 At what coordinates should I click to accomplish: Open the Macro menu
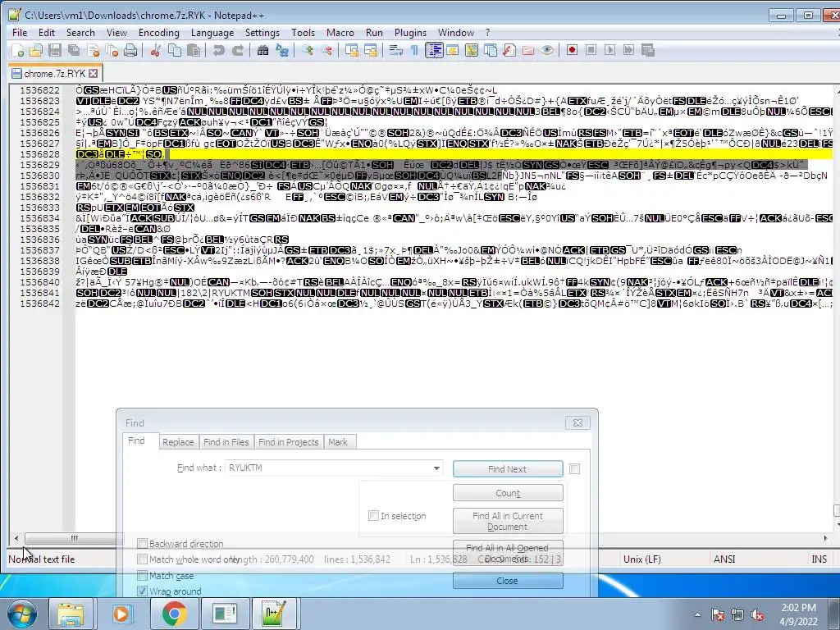[x=340, y=33]
